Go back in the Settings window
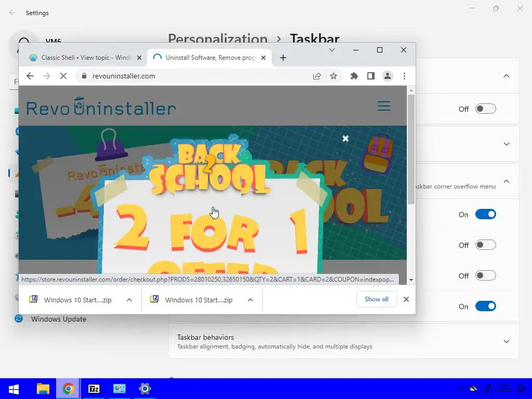Viewport: 532px width, 399px height. click(12, 13)
